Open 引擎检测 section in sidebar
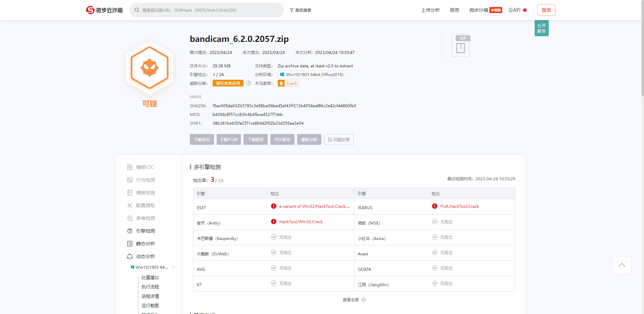Viewport: 644px width, 314px height. pos(146,231)
